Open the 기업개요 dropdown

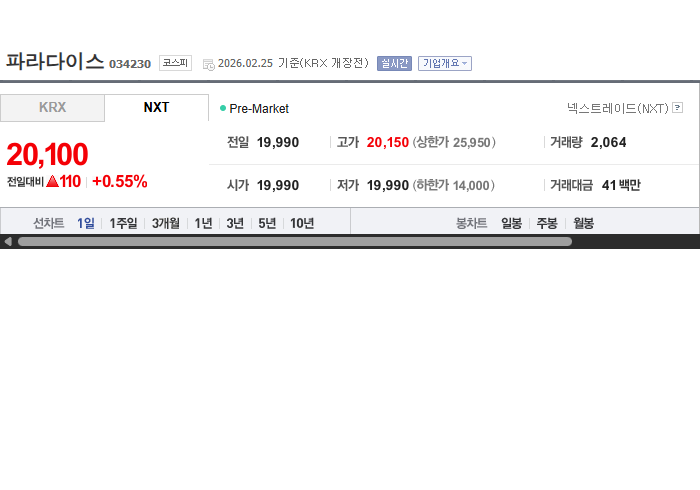445,63
